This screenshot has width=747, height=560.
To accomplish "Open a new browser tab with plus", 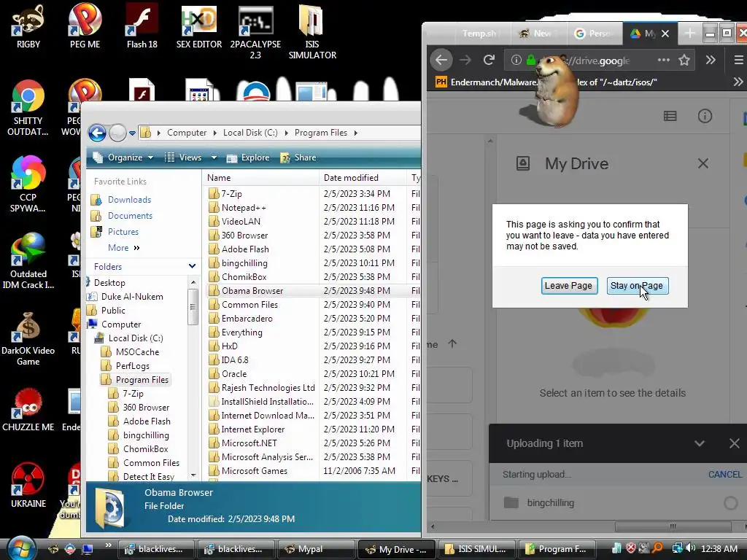I will pos(689,34).
